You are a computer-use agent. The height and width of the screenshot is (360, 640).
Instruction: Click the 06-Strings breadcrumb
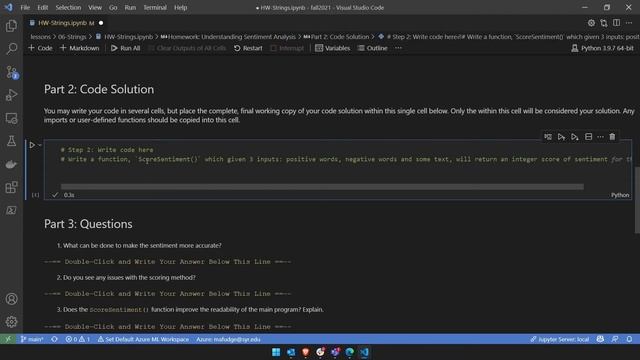pyautogui.click(x=72, y=37)
